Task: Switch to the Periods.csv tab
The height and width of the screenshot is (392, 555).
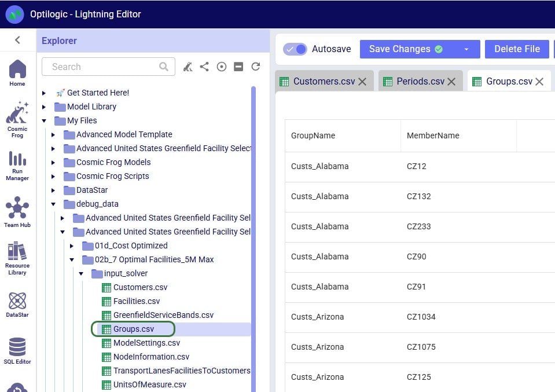Action: (420, 82)
